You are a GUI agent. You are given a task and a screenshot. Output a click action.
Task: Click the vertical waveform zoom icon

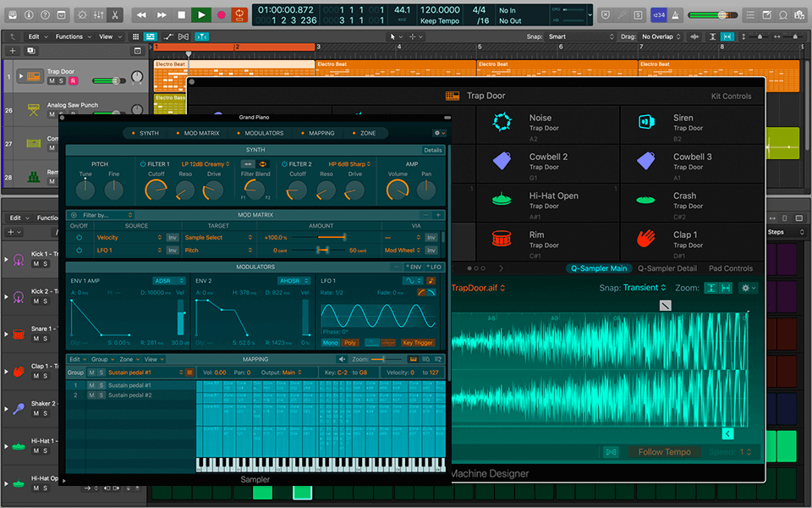(x=710, y=287)
